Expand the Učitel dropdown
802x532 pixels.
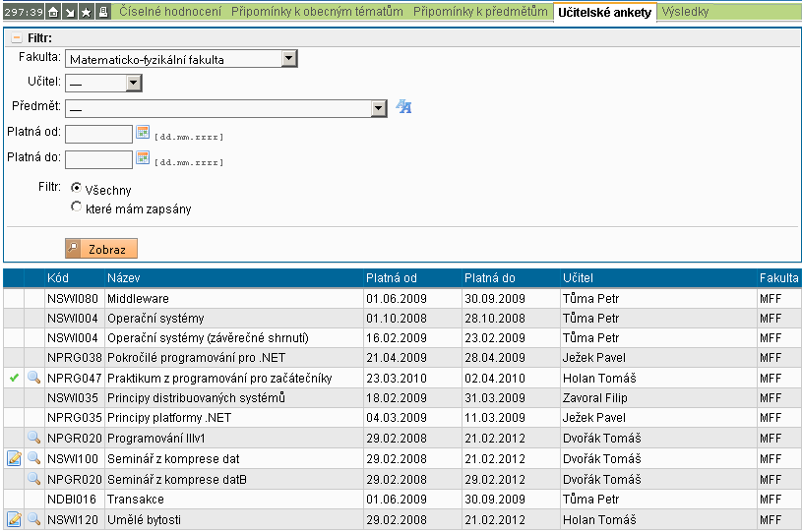click(x=133, y=84)
